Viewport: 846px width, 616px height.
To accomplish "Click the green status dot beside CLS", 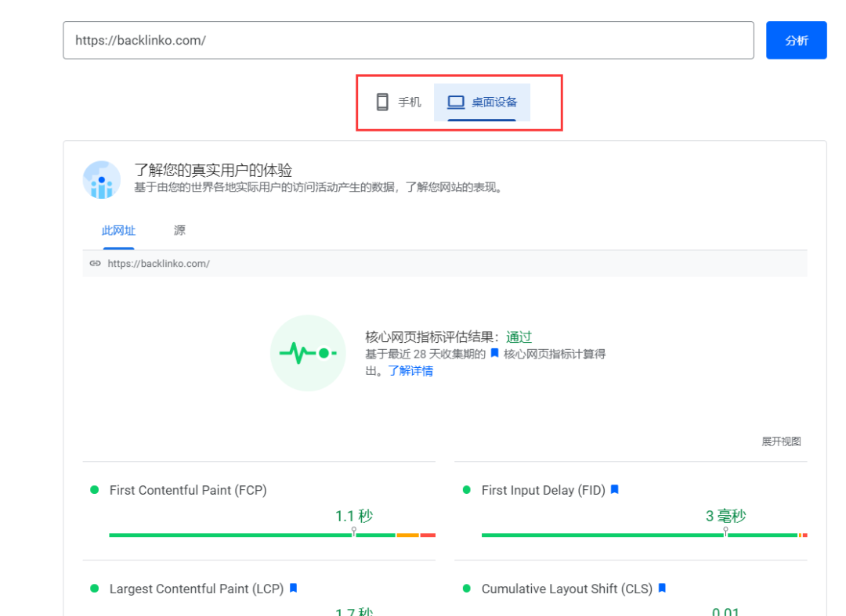I will tap(468, 588).
